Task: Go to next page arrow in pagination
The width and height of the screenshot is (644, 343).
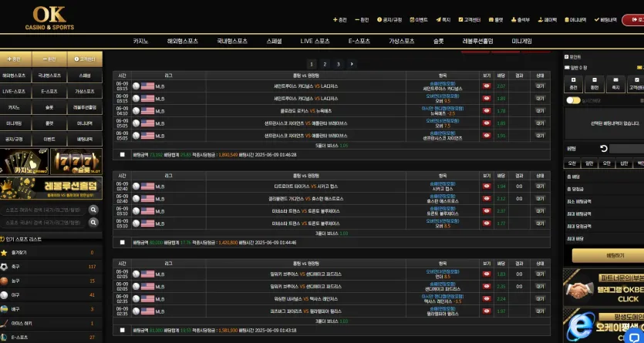Action: (352, 64)
